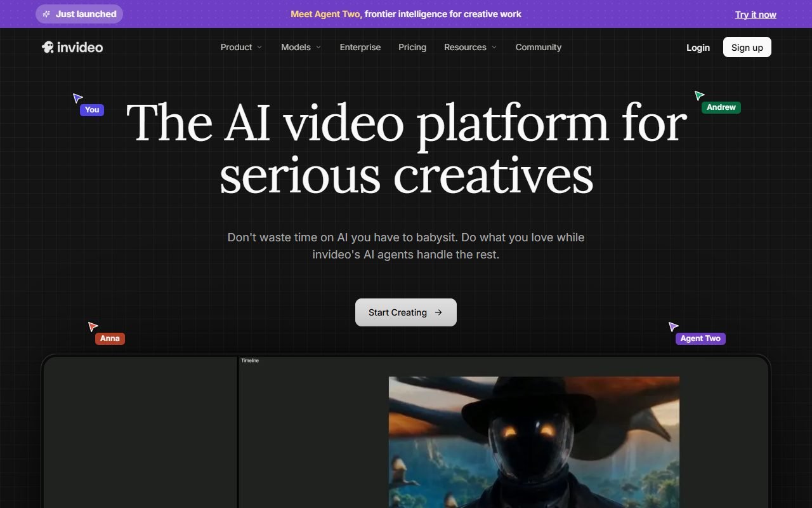This screenshot has width=812, height=508.
Task: Click the Login link
Action: click(x=698, y=48)
